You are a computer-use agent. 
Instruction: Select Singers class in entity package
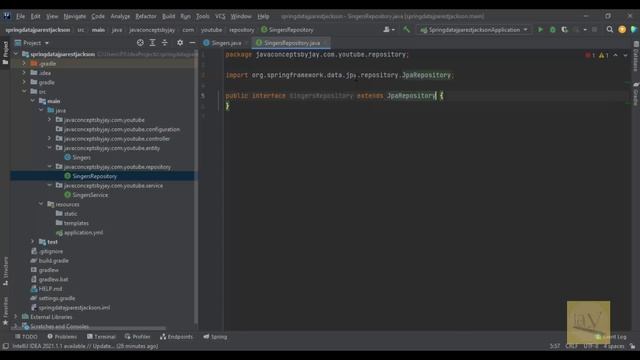click(81, 158)
